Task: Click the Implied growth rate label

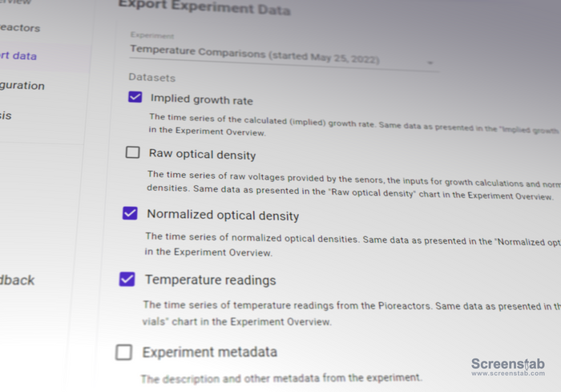Action: point(201,100)
